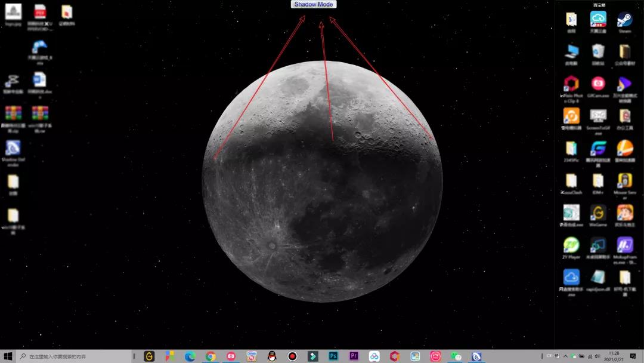Show hidden system tray icons
The width and height of the screenshot is (644, 363).
tap(565, 356)
